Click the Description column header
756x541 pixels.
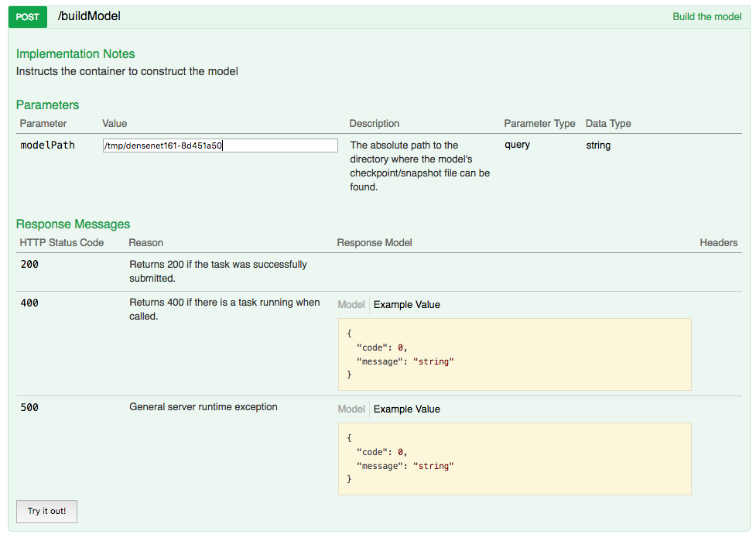tap(375, 123)
